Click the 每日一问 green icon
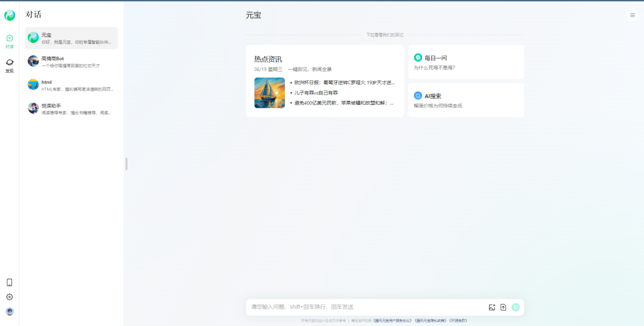Image resolution: width=644 pixels, height=326 pixels. click(x=418, y=57)
